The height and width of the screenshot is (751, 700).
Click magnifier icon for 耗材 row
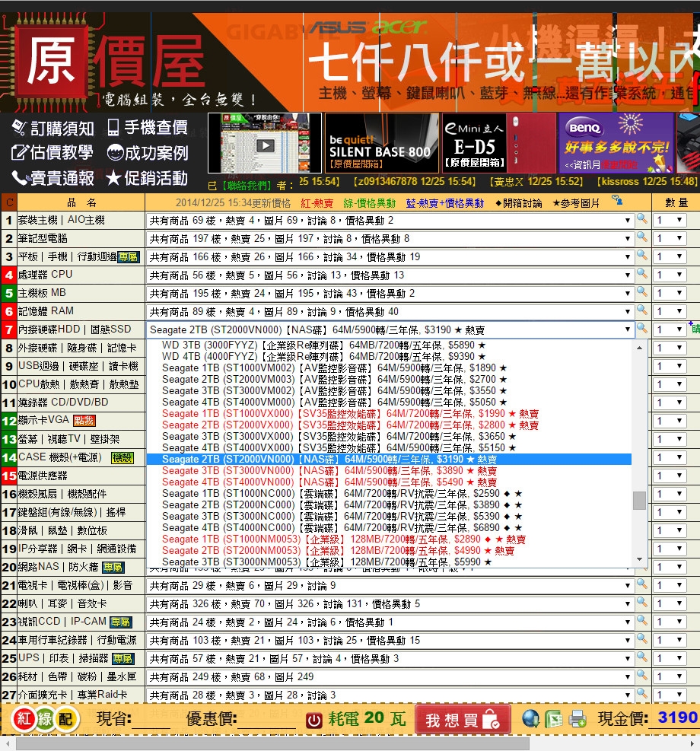coord(642,676)
